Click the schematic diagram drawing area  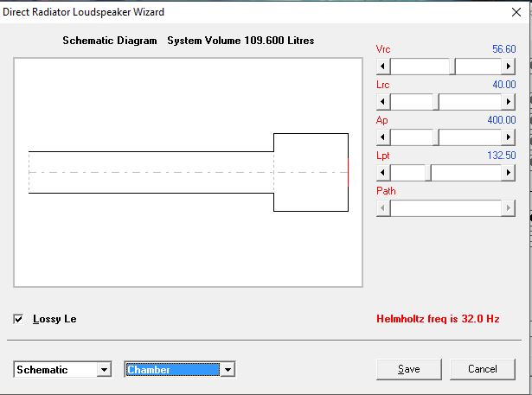[189, 172]
